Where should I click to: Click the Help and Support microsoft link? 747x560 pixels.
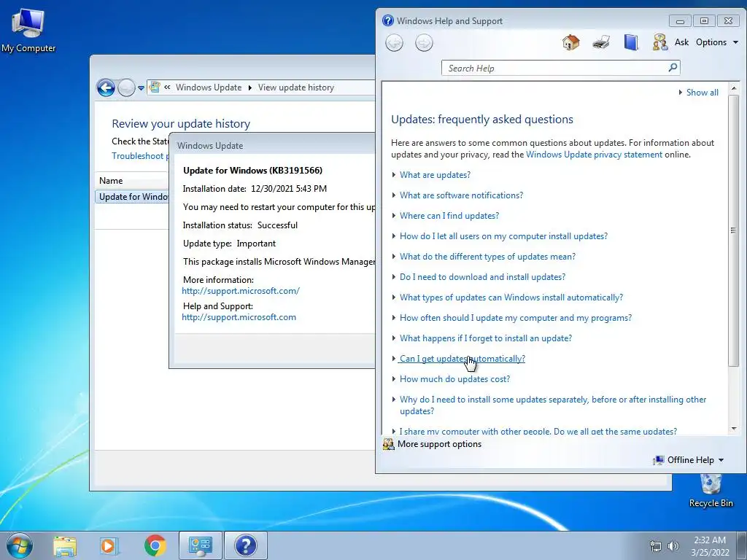click(x=239, y=317)
